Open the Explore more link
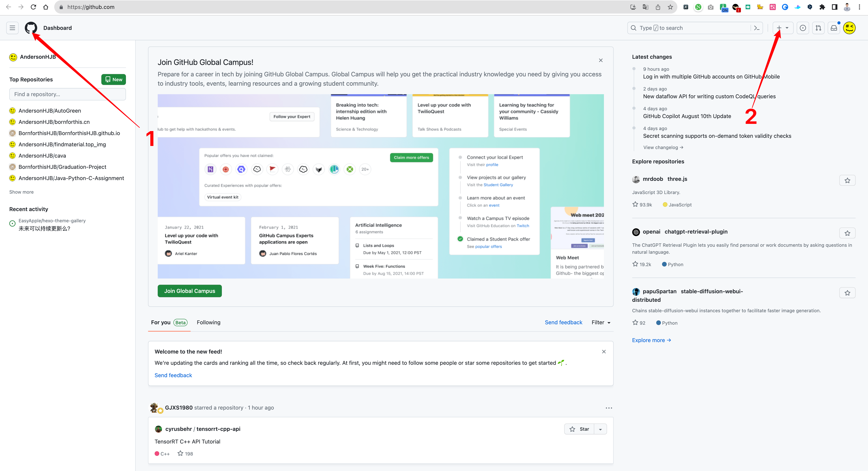868x471 pixels. (x=652, y=340)
